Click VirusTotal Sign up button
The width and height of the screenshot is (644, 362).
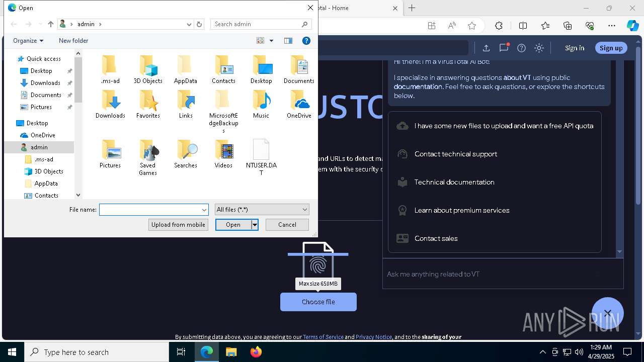pyautogui.click(x=611, y=48)
